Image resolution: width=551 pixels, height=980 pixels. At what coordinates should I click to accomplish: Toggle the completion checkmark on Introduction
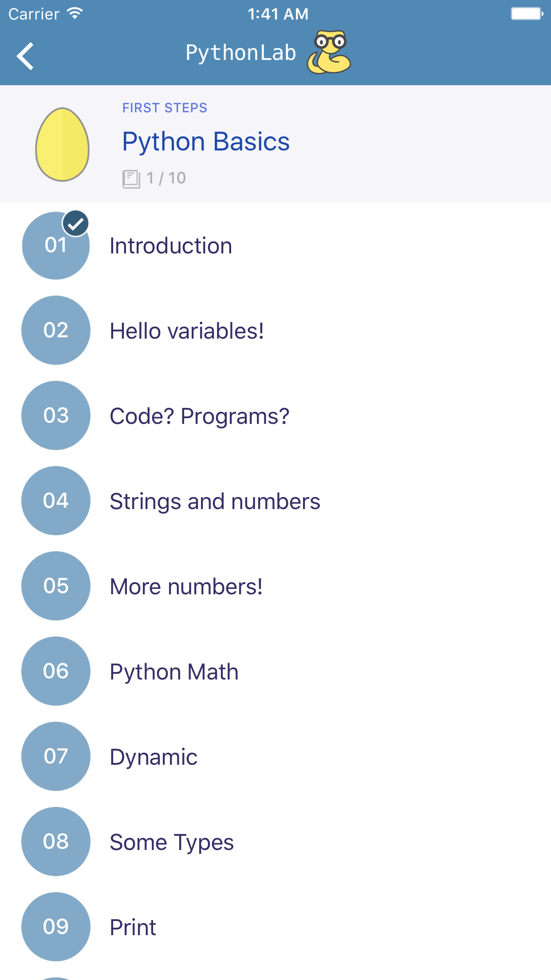point(75,224)
